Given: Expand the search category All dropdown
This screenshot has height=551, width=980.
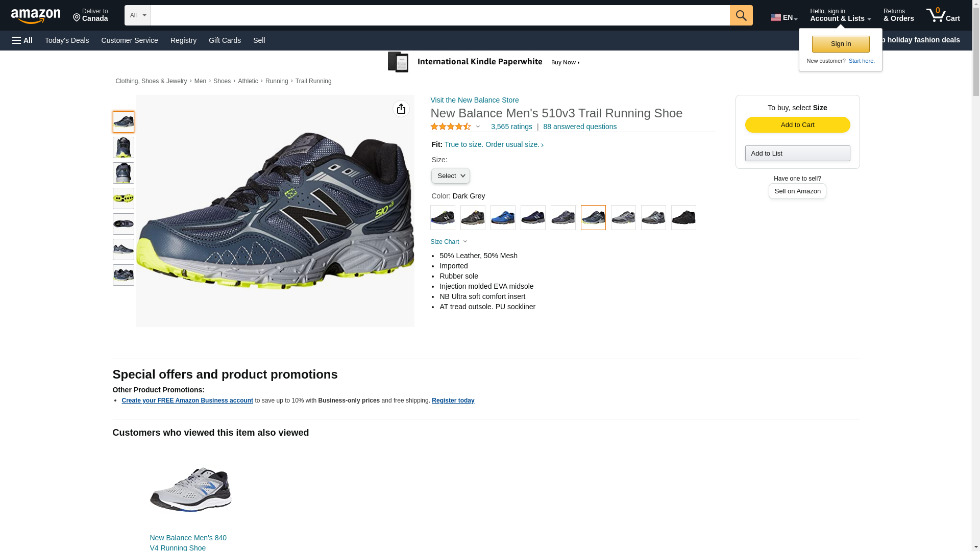Looking at the screenshot, I should (x=138, y=15).
